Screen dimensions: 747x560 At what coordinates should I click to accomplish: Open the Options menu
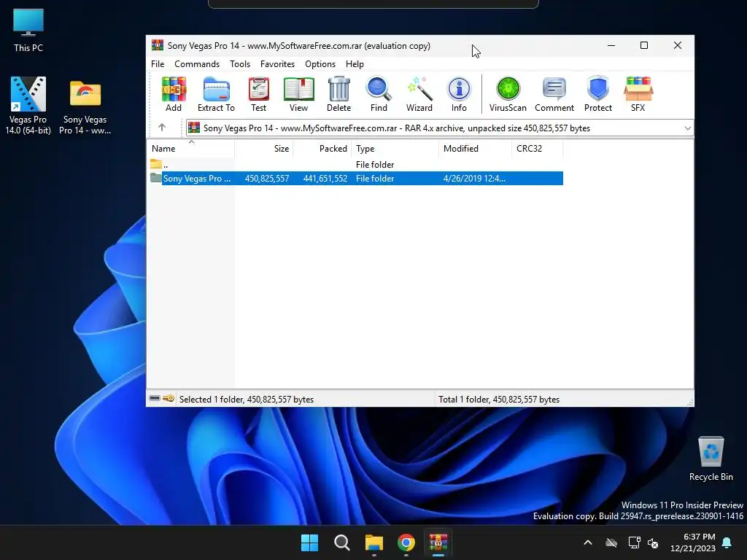click(x=320, y=64)
